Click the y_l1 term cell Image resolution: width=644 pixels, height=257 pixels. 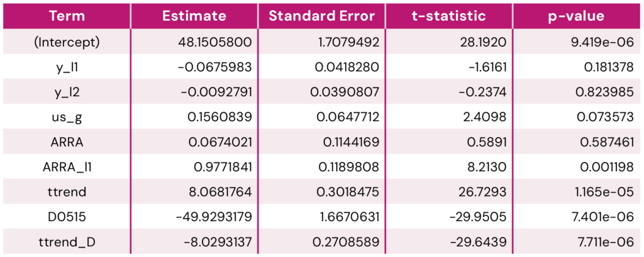point(67,67)
